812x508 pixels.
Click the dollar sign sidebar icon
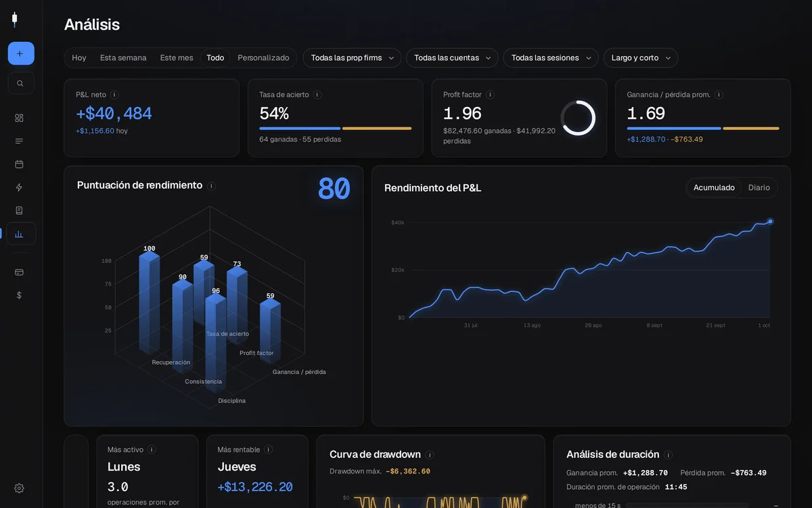point(19,295)
